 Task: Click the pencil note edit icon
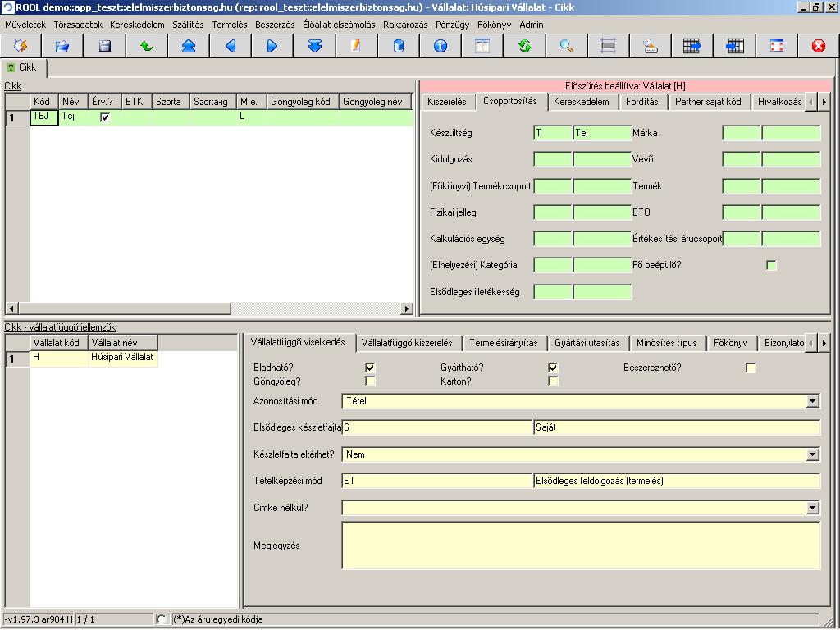point(356,46)
